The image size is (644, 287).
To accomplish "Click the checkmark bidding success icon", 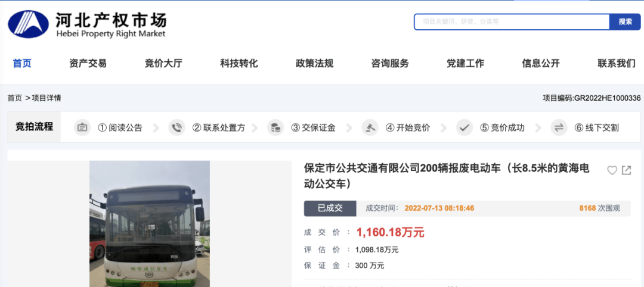I will (x=465, y=127).
